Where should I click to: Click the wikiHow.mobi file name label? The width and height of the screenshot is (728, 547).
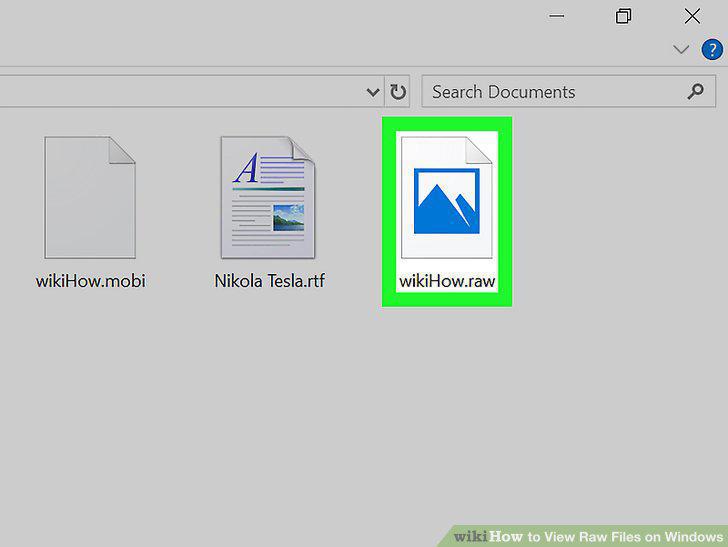(x=91, y=281)
